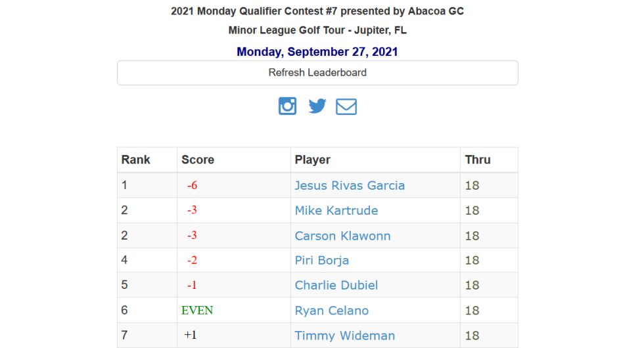
Task: Click the email envelope icon
Action: (x=346, y=106)
